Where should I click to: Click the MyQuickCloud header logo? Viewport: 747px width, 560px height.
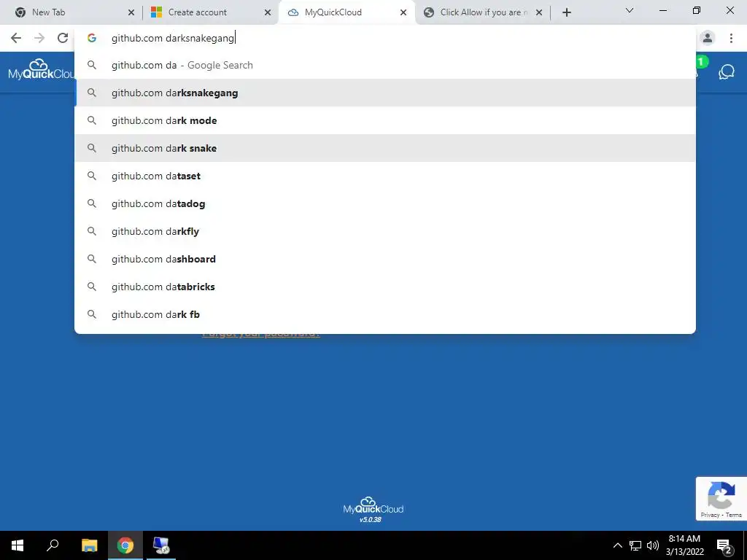point(41,69)
